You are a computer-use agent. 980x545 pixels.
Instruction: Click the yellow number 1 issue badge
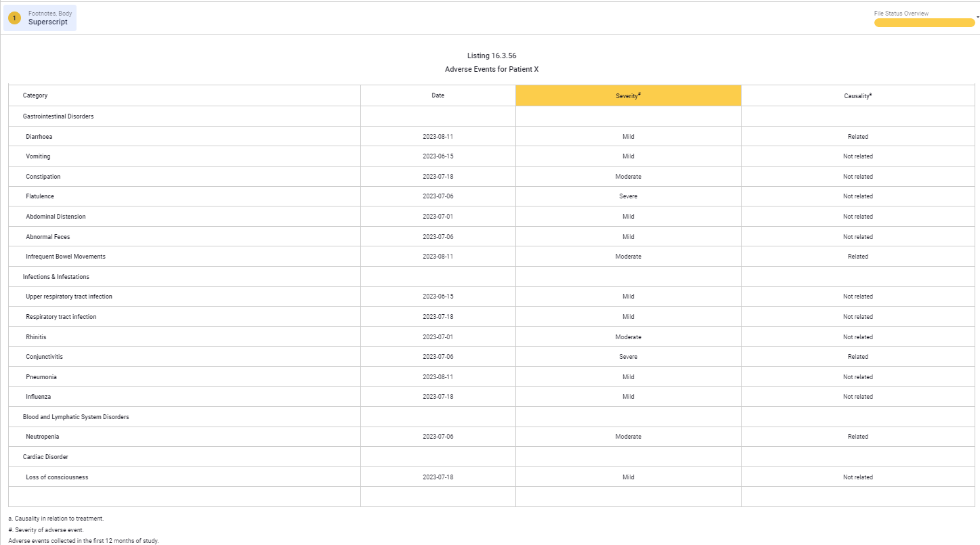point(14,18)
